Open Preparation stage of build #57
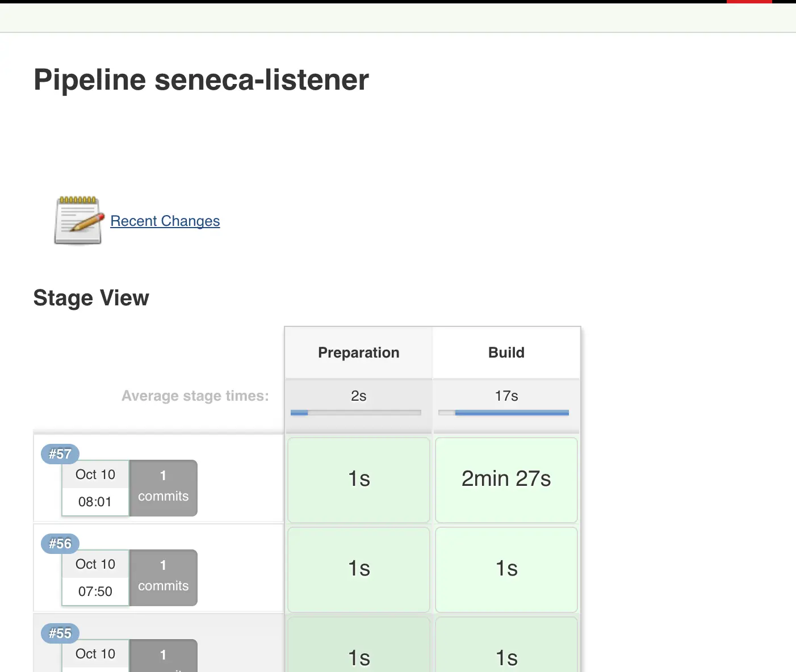This screenshot has height=672, width=796. (x=359, y=480)
